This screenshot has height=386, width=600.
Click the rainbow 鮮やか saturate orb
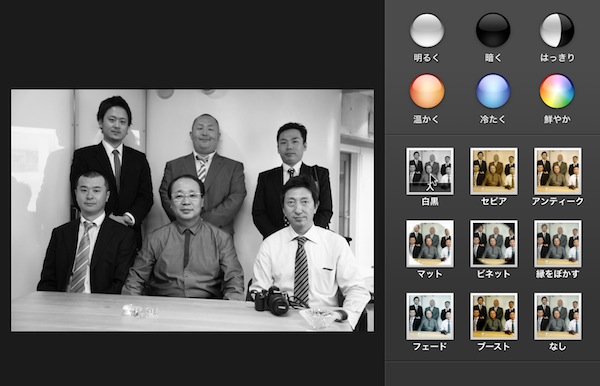(557, 91)
